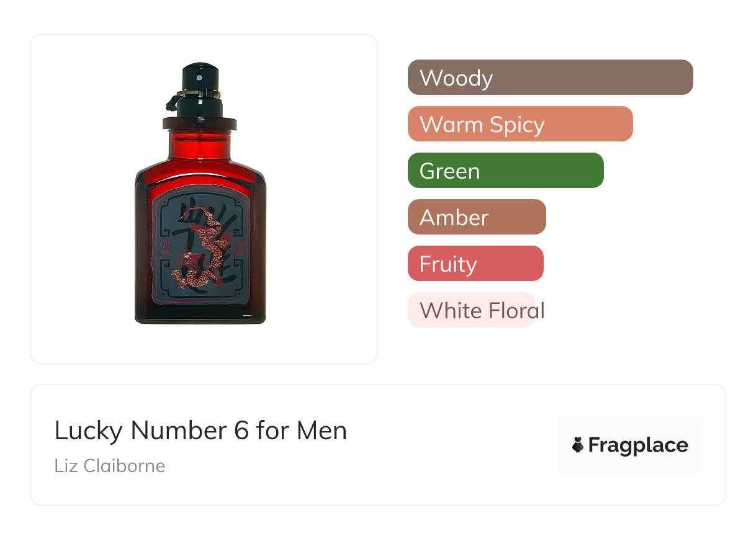Click the red glass neck of bottle
This screenshot has height=536, width=756.
[200, 146]
